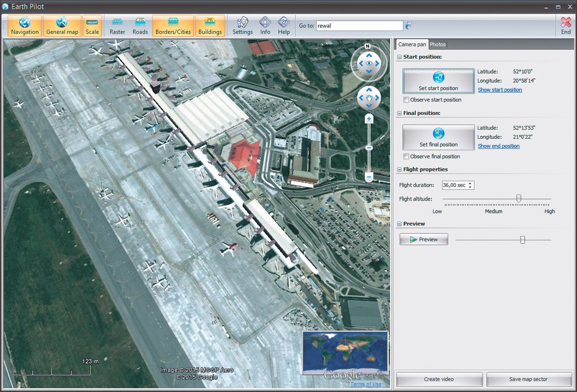Image resolution: width=577 pixels, height=392 pixels.
Task: Click the Flight altitude slider handle
Action: point(519,198)
